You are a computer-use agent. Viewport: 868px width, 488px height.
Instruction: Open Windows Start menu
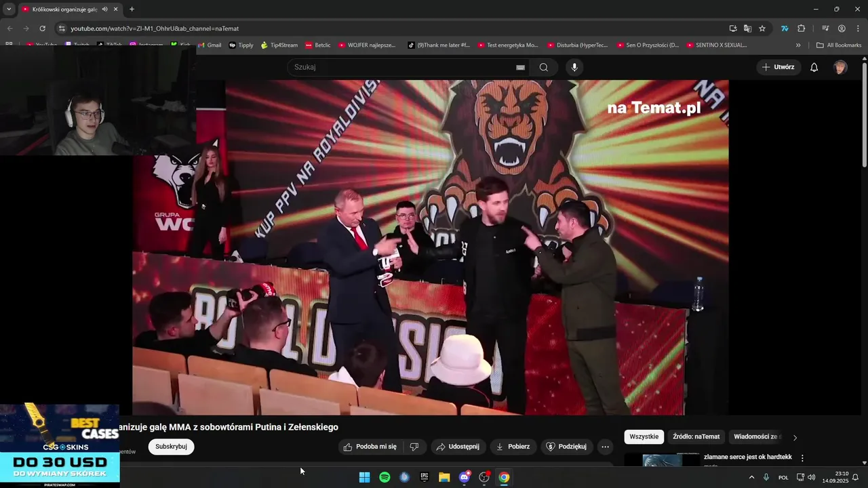[364, 477]
